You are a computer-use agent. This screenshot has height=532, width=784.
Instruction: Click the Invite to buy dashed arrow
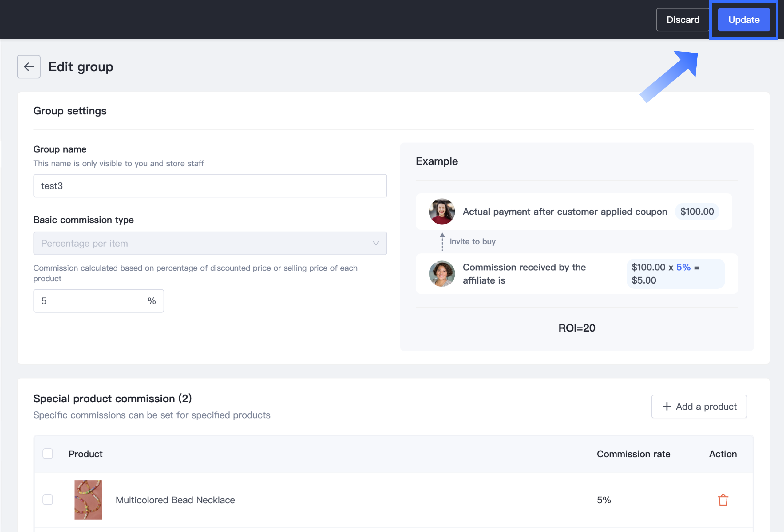[442, 241]
